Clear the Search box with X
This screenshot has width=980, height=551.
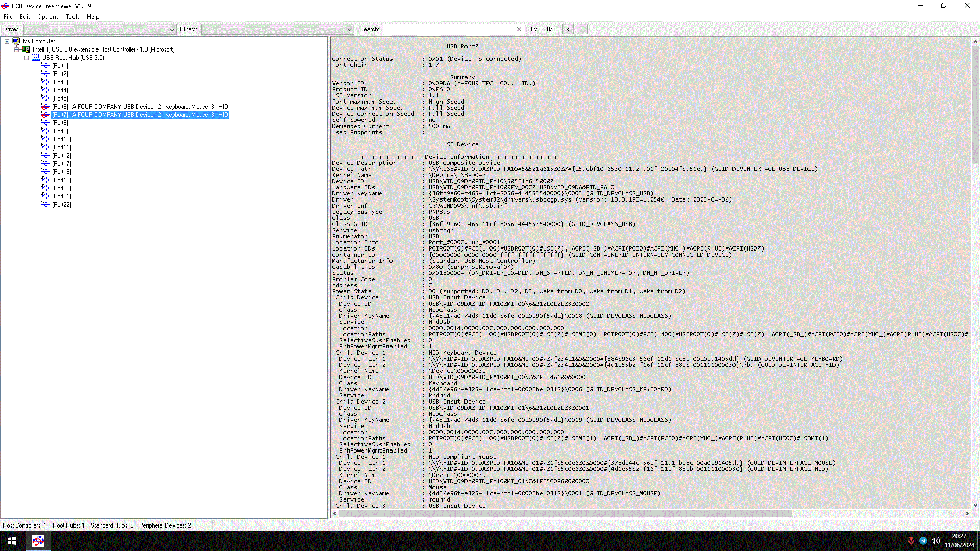tap(519, 29)
